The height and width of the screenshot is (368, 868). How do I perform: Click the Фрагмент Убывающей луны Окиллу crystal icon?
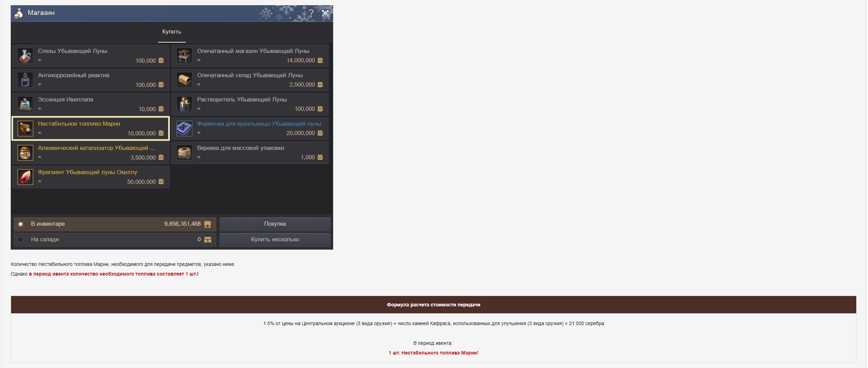25,177
